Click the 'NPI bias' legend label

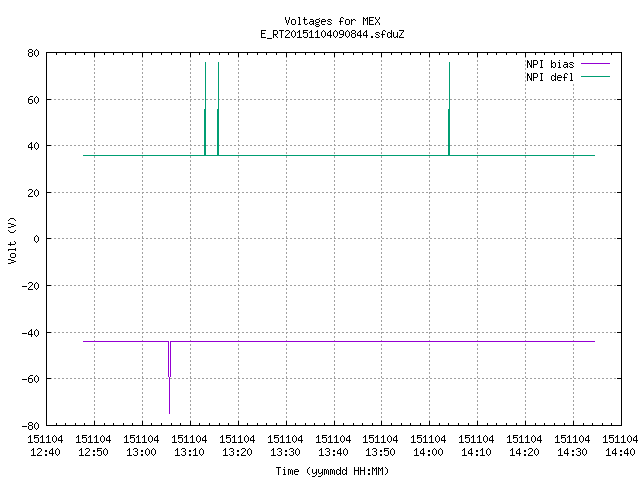coord(550,64)
